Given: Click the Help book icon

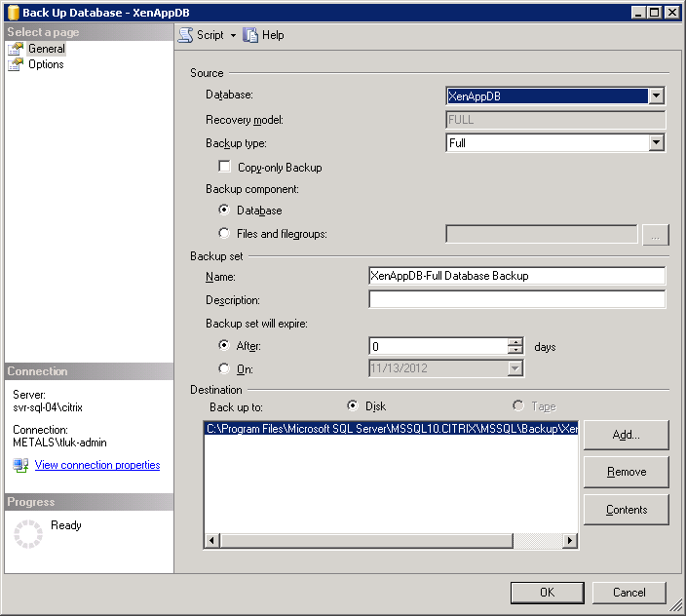Looking at the screenshot, I should (x=250, y=35).
